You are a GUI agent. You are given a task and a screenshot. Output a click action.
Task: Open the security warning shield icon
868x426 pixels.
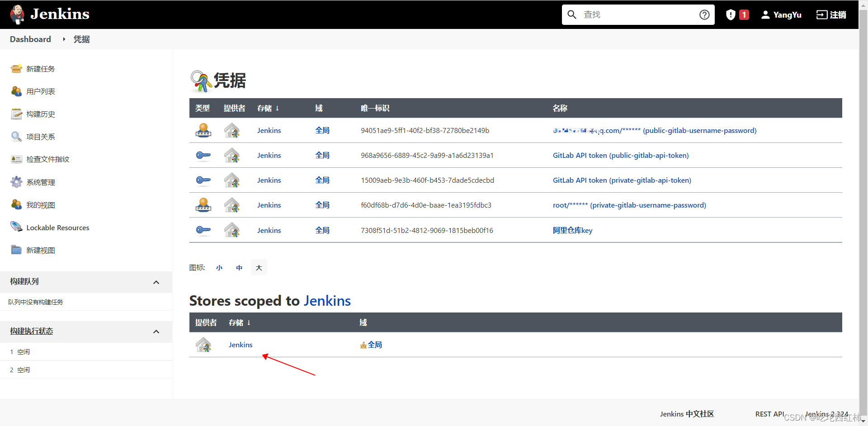(x=731, y=14)
